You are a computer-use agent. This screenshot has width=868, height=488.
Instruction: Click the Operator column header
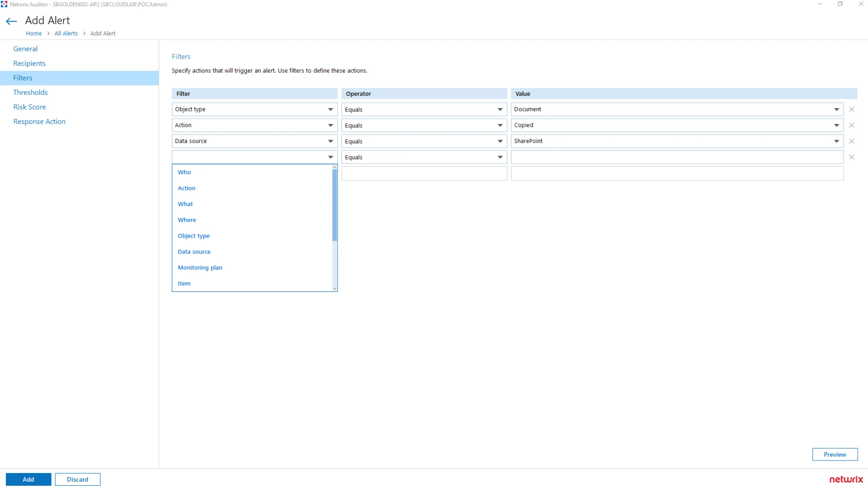(424, 94)
